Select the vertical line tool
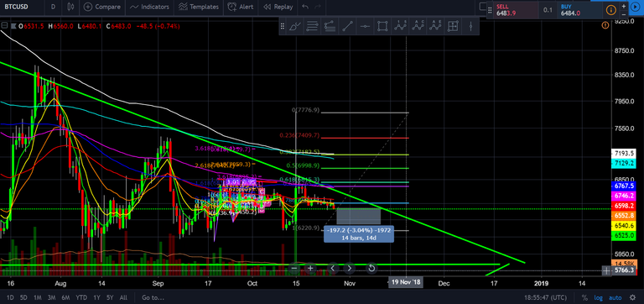This screenshot has height=304, width=644. (x=470, y=26)
